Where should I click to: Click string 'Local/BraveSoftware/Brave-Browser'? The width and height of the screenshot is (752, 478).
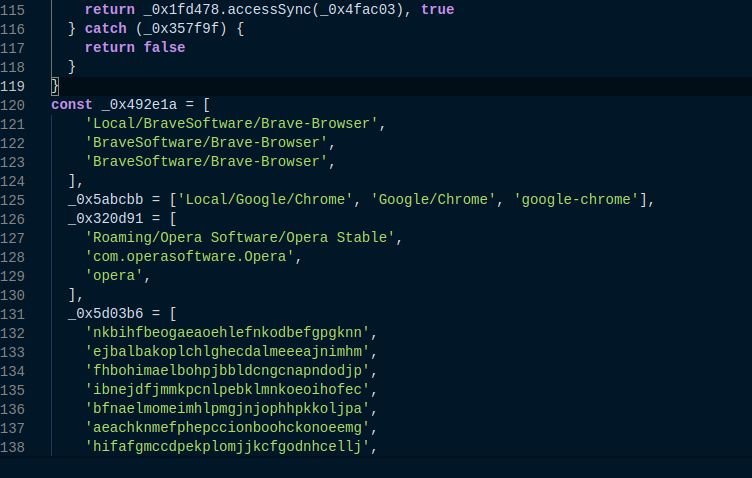(x=232, y=124)
